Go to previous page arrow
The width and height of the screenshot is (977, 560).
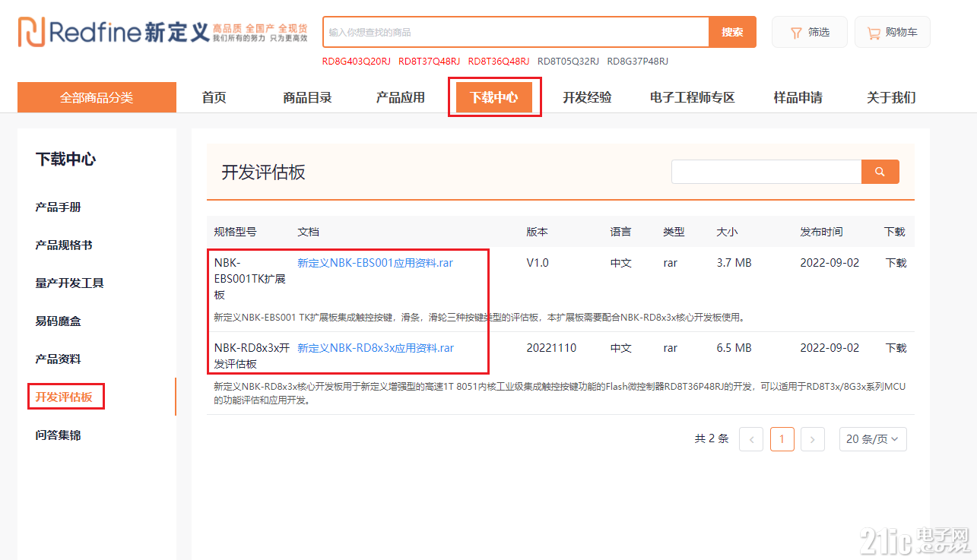coord(751,438)
